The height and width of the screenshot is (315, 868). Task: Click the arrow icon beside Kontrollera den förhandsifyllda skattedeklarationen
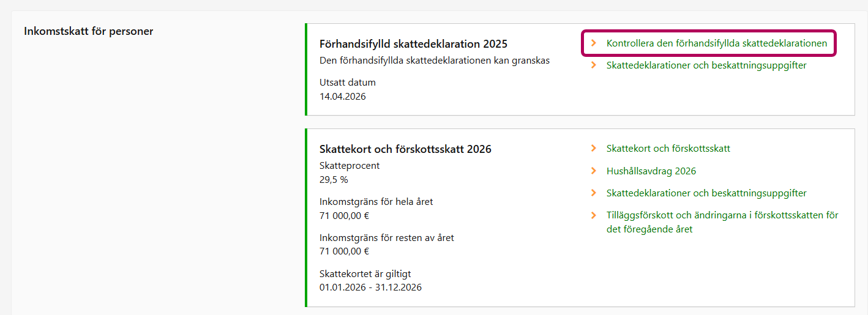(x=593, y=43)
